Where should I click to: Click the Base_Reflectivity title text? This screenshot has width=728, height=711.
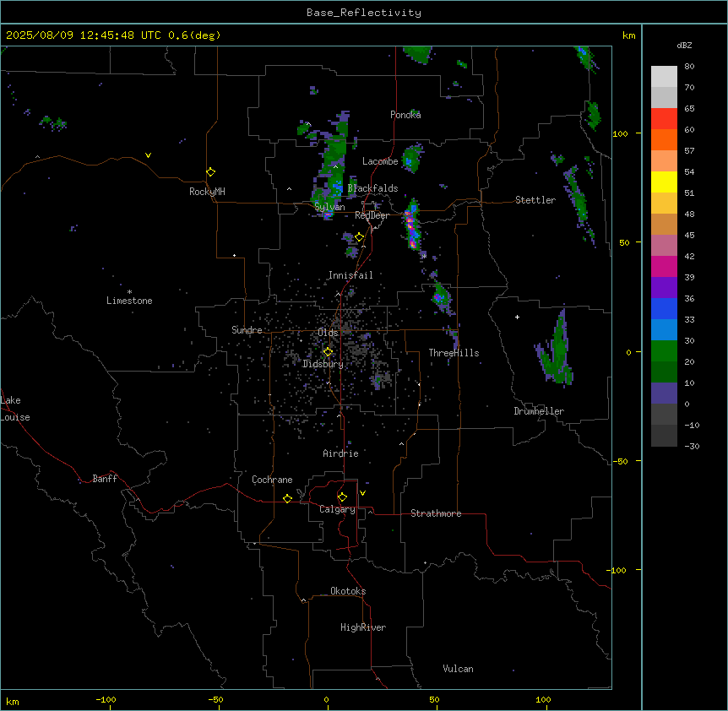click(364, 13)
